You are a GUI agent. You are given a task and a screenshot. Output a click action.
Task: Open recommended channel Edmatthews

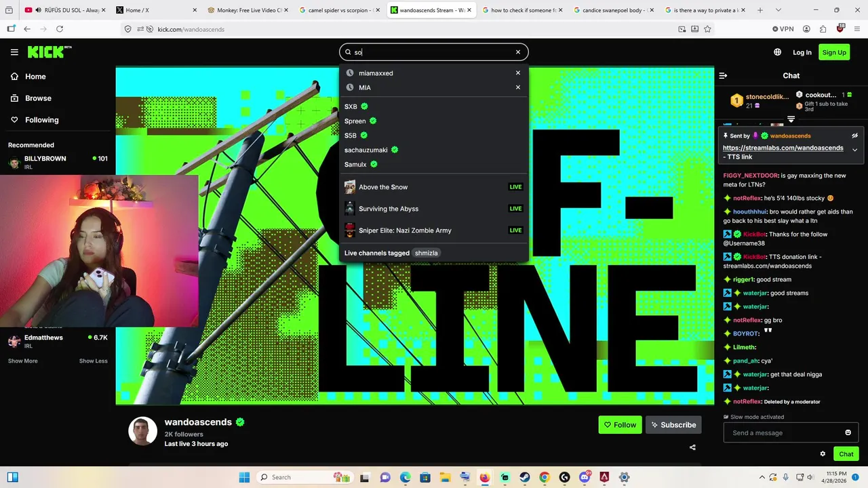(x=58, y=341)
